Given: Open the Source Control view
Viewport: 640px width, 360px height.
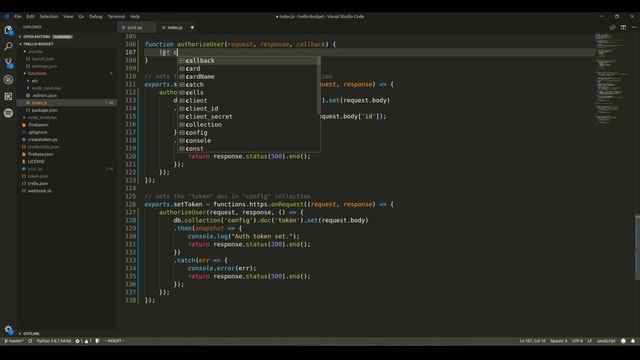Looking at the screenshot, I should point(8,63).
